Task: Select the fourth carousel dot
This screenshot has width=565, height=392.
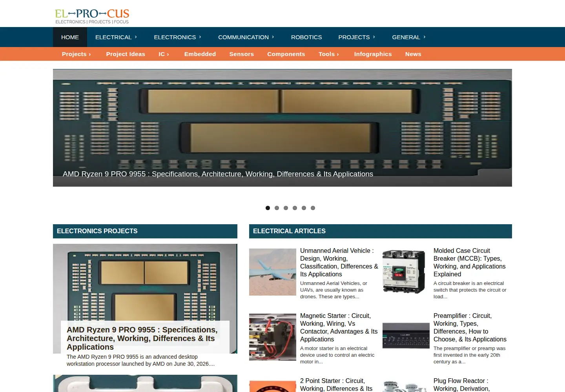Action: pyautogui.click(x=295, y=208)
